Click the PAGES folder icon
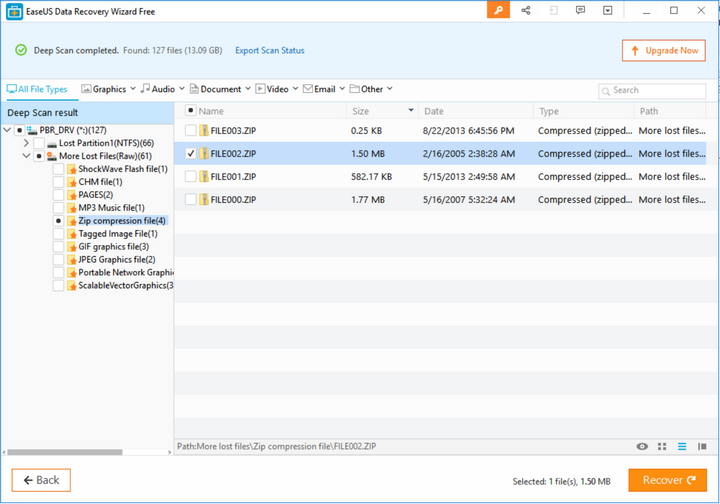 coord(72,195)
